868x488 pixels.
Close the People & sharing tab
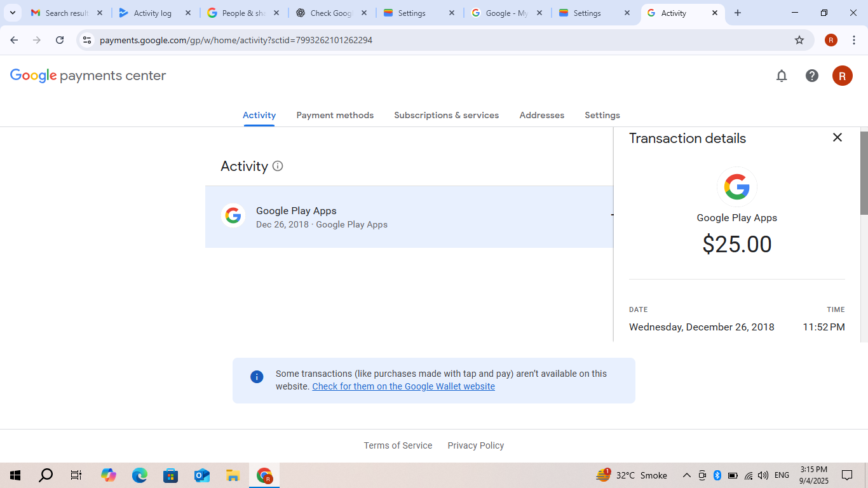click(276, 13)
